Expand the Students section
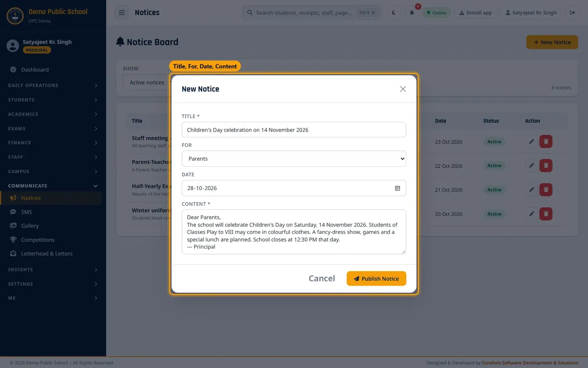 [x=53, y=100]
